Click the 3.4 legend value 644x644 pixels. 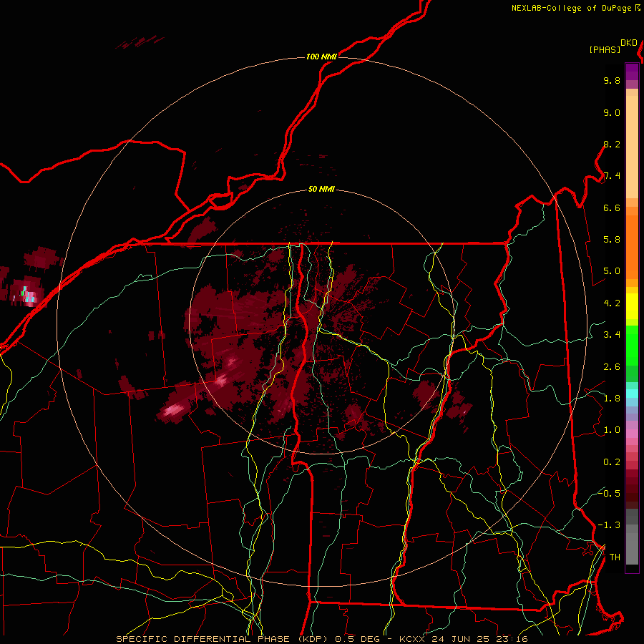pyautogui.click(x=612, y=335)
